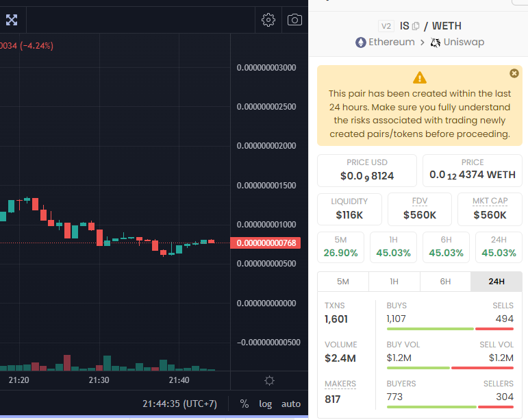Open timezone menu showing 21:44:35 (UTC+7)
The image size is (528, 420).
point(179,404)
